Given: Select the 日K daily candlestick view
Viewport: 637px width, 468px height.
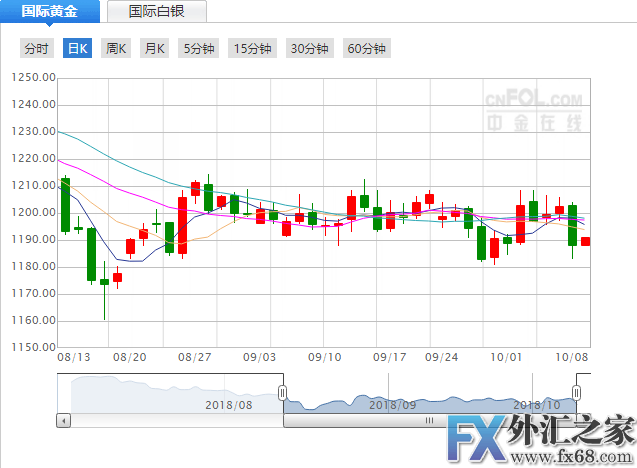Looking at the screenshot, I should point(77,48).
